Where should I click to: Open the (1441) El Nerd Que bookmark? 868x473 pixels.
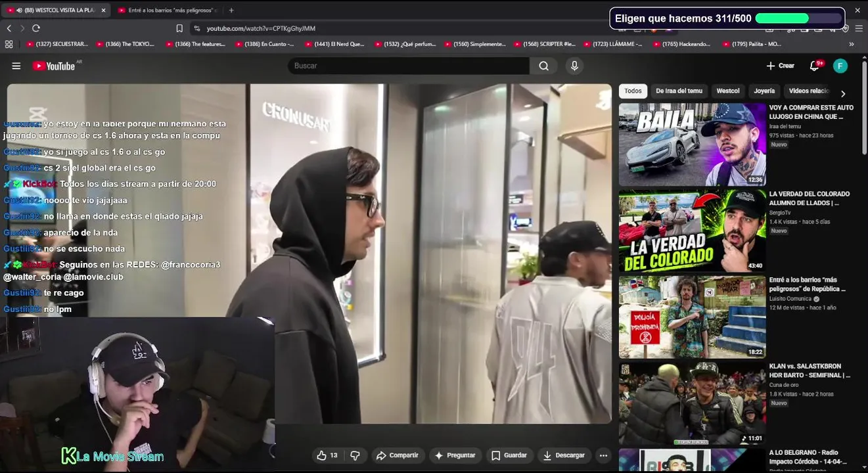(x=334, y=44)
